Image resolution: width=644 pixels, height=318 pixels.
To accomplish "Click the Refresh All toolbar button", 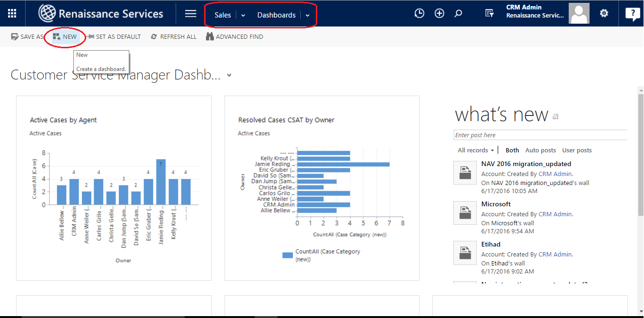I will coord(173,36).
